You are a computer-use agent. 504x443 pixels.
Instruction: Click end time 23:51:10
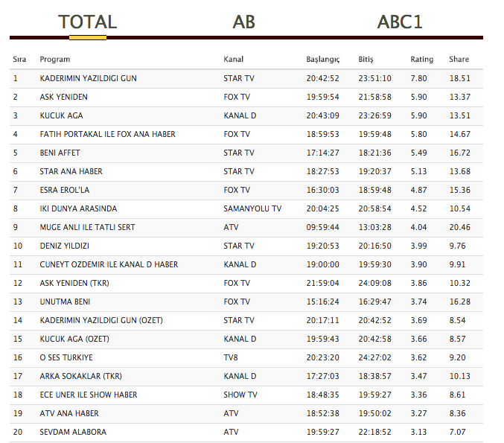point(374,78)
